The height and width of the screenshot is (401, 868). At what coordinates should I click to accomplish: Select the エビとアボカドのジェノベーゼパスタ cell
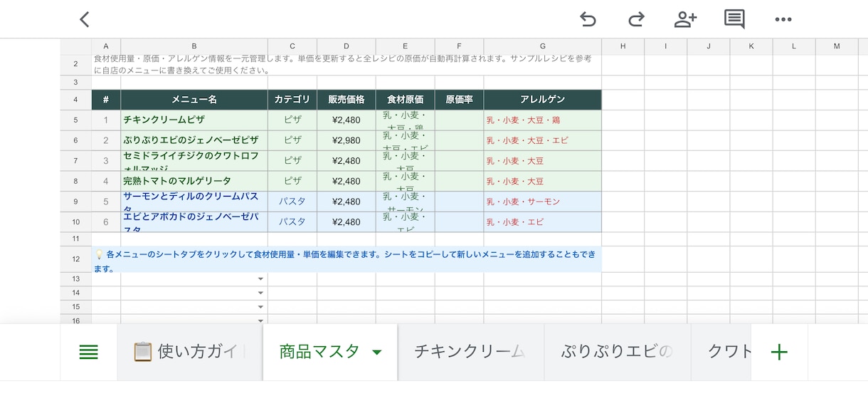point(194,222)
